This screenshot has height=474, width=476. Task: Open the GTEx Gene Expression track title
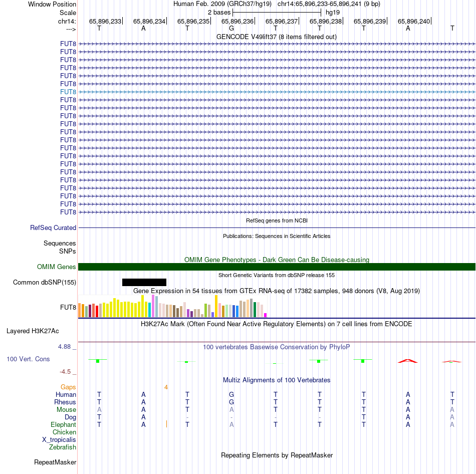click(277, 291)
